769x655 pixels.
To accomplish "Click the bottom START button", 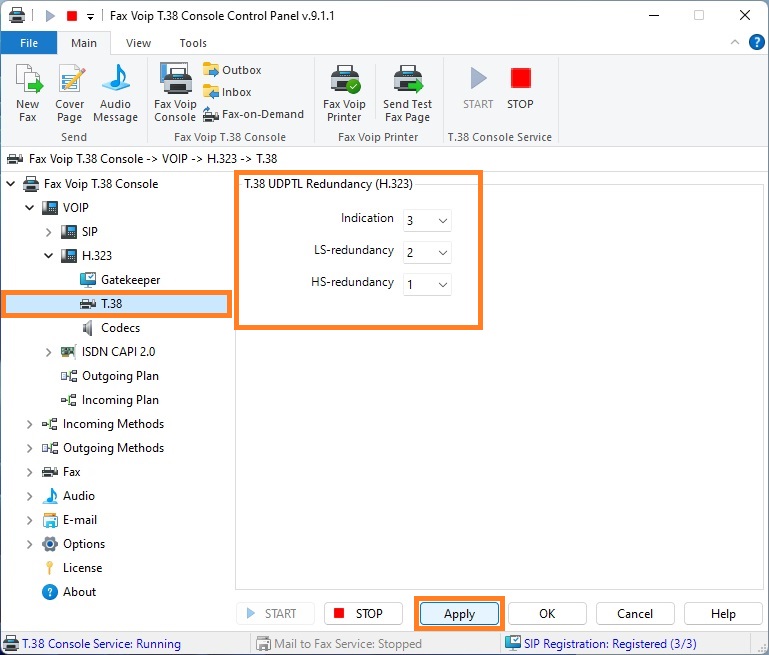I will [x=275, y=613].
